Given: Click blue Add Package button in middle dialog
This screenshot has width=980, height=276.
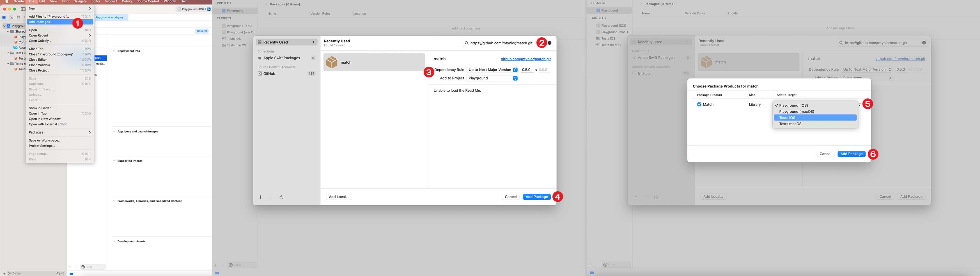Looking at the screenshot, I should coord(537,197).
